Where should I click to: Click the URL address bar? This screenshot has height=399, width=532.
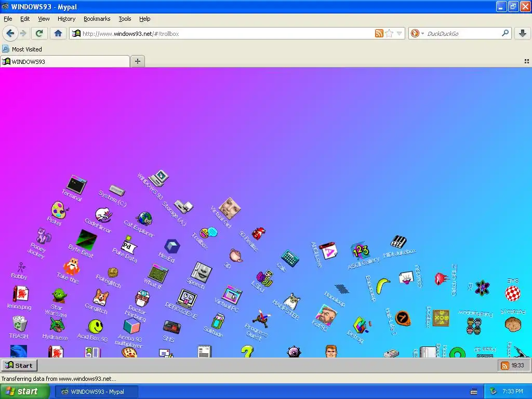tap(228, 34)
